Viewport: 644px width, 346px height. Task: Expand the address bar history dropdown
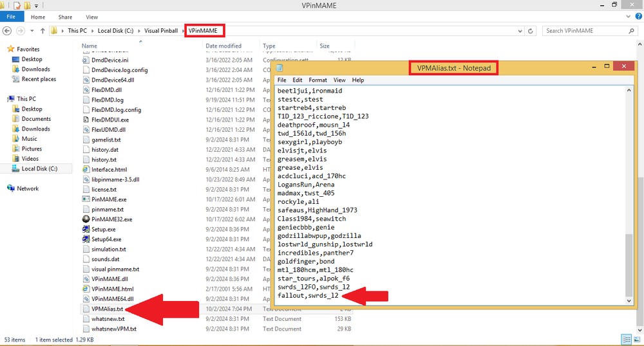pos(520,31)
